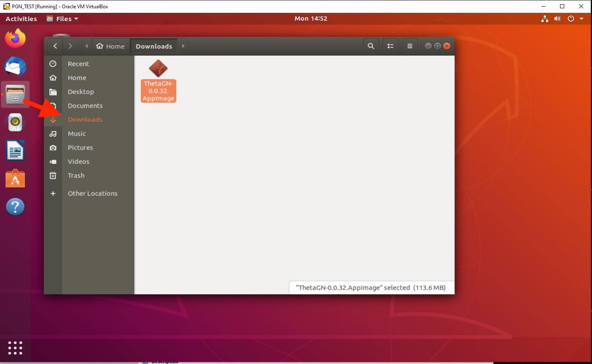Click the Trash bin icon in sidebar
Image resolution: width=592 pixels, height=364 pixels.
tap(53, 176)
